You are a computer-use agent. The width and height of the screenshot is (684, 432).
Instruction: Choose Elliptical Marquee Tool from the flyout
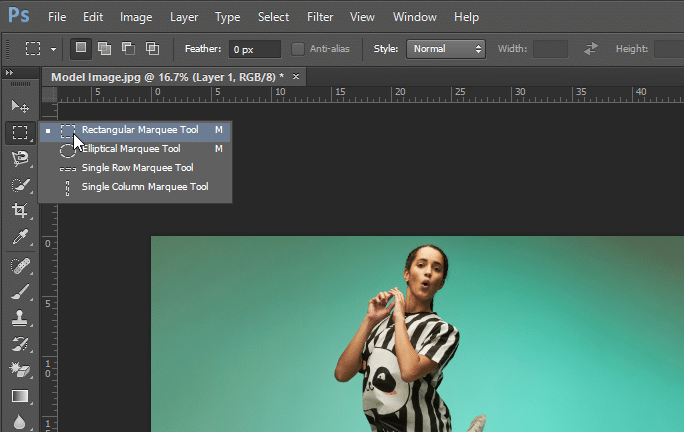click(x=131, y=149)
